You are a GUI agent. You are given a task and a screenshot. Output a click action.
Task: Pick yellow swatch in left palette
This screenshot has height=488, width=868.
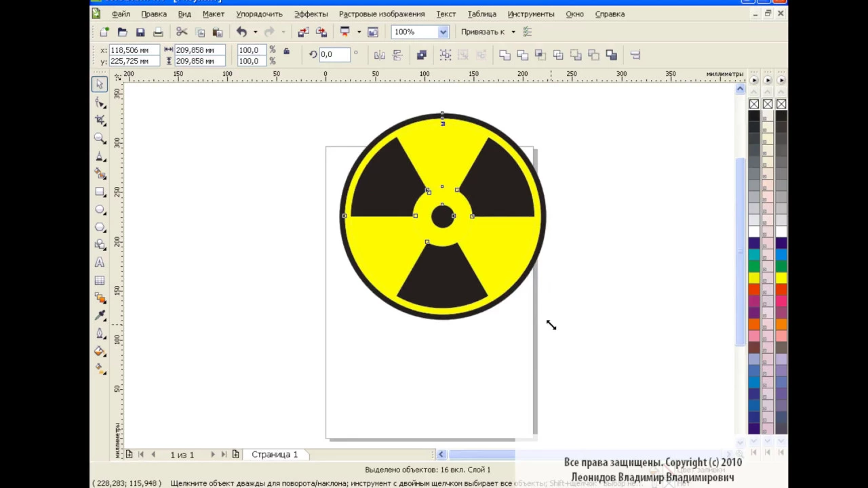tap(754, 278)
